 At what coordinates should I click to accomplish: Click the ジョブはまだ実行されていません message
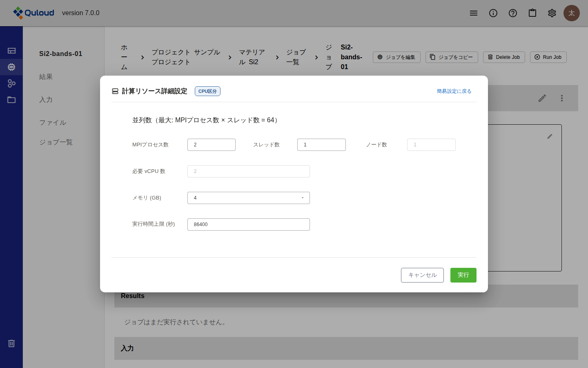coord(176,322)
